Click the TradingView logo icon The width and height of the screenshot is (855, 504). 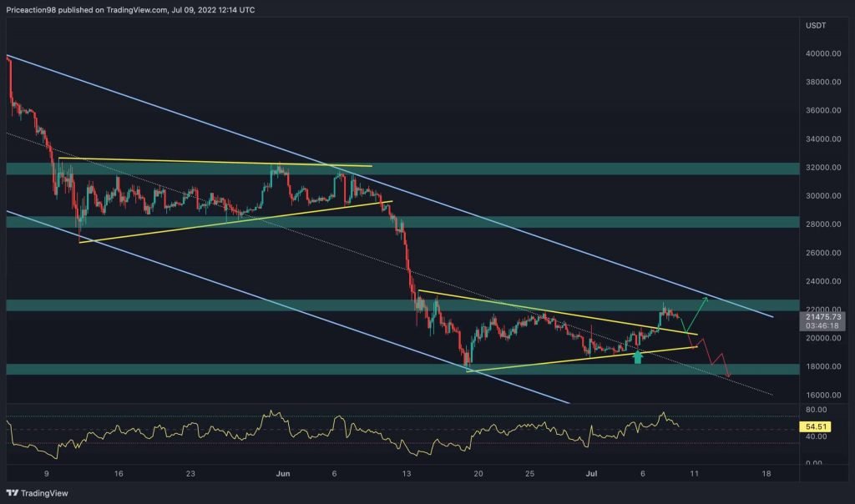point(13,493)
